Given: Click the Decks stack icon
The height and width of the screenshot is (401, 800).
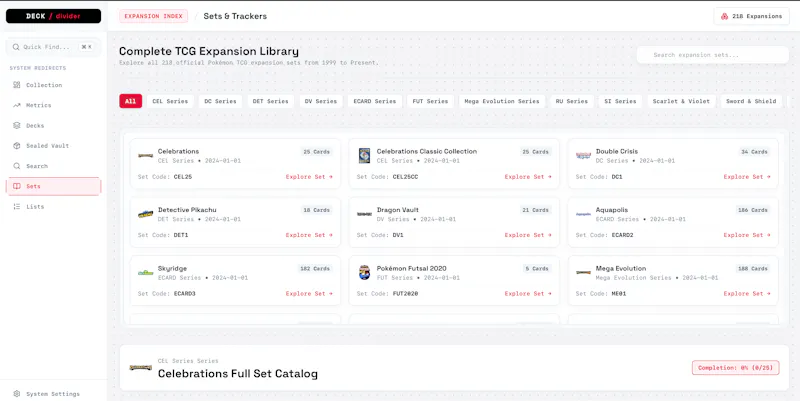Looking at the screenshot, I should [17, 126].
